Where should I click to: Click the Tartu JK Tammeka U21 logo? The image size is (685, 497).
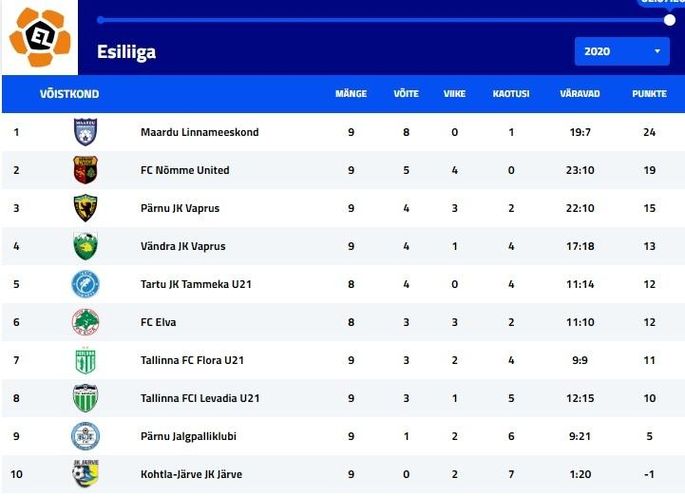click(85, 284)
